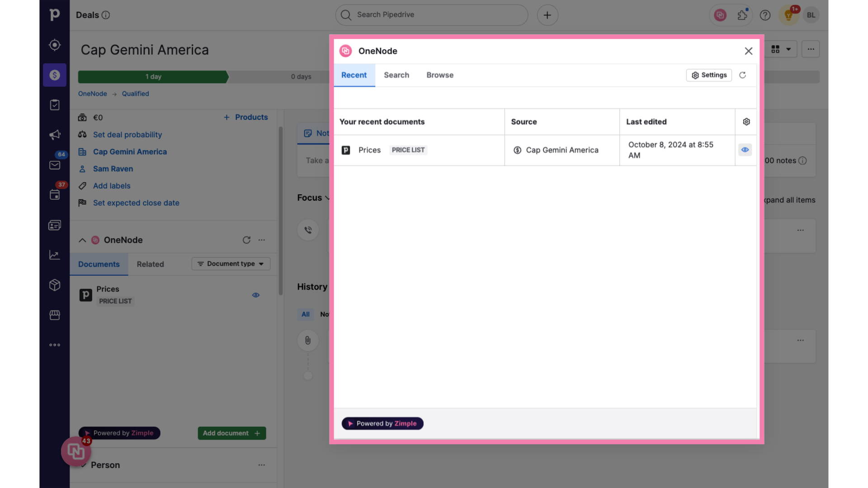This screenshot has width=868, height=488.
Task: Collapse the OneNode sidebar section
Action: pos(82,240)
